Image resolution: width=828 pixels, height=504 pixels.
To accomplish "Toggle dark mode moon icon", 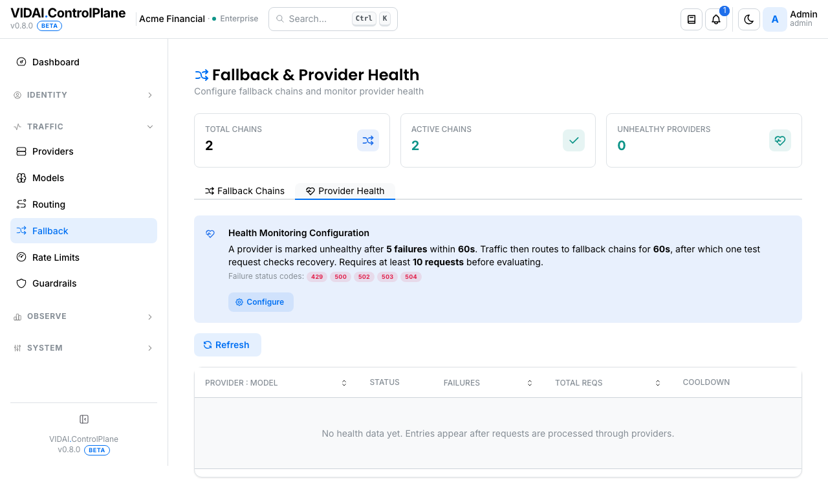I will click(x=749, y=19).
